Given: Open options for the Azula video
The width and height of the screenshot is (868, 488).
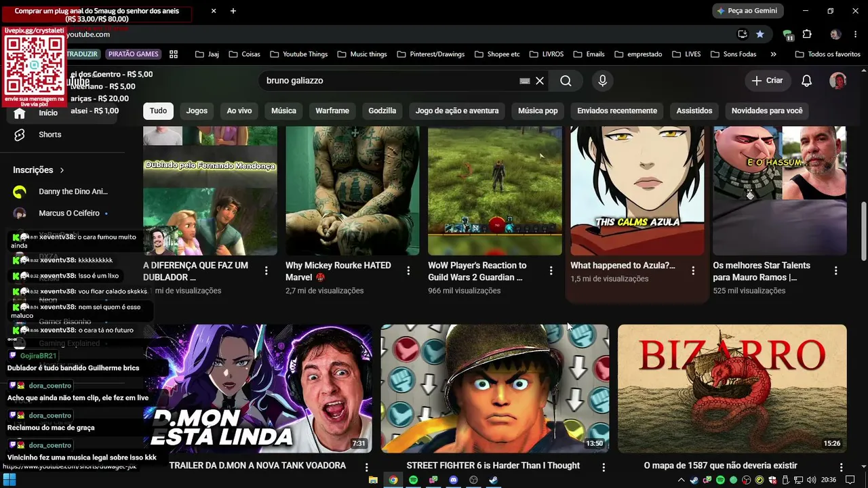Looking at the screenshot, I should pyautogui.click(x=693, y=271).
